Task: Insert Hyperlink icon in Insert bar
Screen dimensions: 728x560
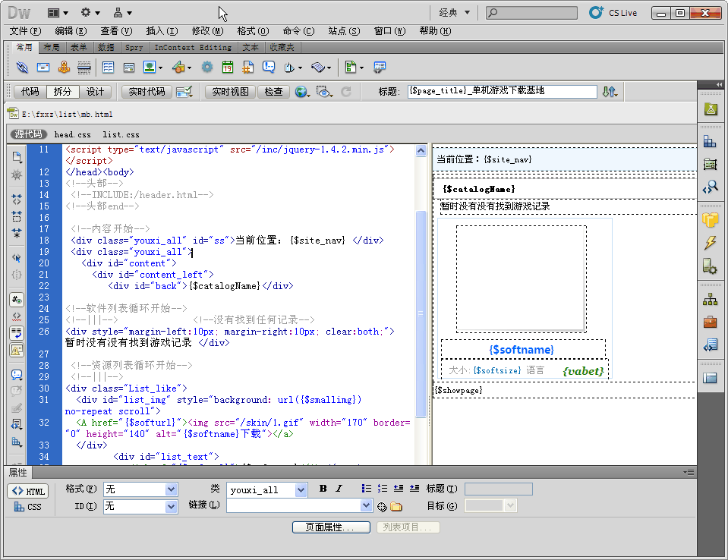Action: click(22, 68)
